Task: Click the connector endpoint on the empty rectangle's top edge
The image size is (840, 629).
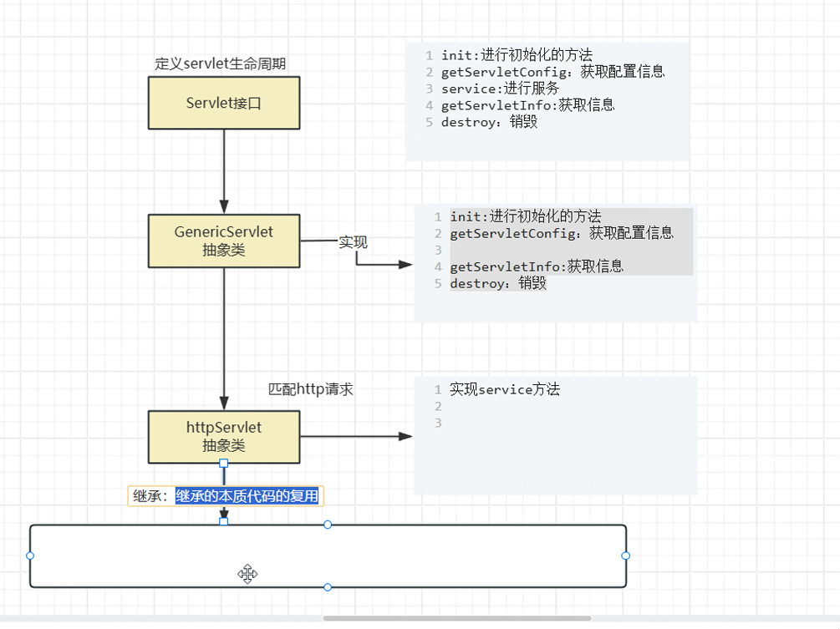Action: (x=224, y=521)
